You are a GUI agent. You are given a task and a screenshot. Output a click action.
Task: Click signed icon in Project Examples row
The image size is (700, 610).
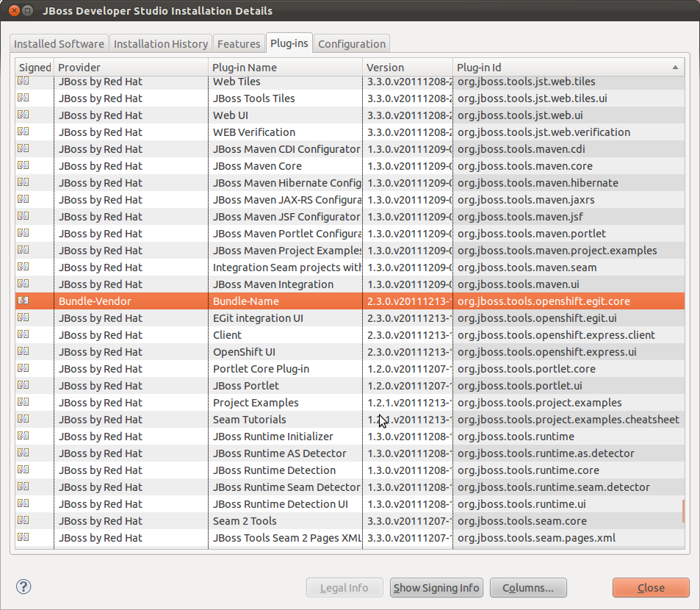(24, 402)
